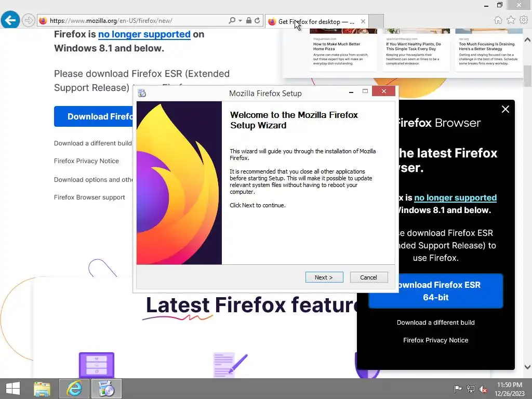Open the 'Too Much Focusing Is Draining' card
Viewport: 532px width, 399px height.
[x=489, y=50]
